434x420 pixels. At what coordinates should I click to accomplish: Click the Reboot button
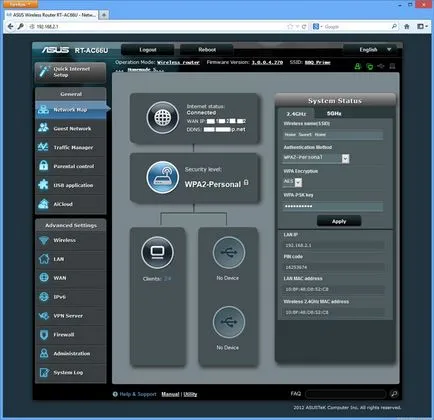pos(207,50)
